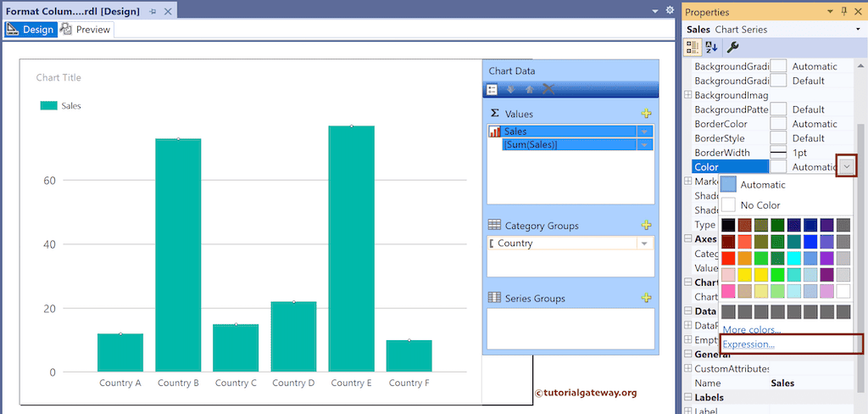Screen dimensions: 868x414
Task: Add a field to Values
Action: pos(646,114)
